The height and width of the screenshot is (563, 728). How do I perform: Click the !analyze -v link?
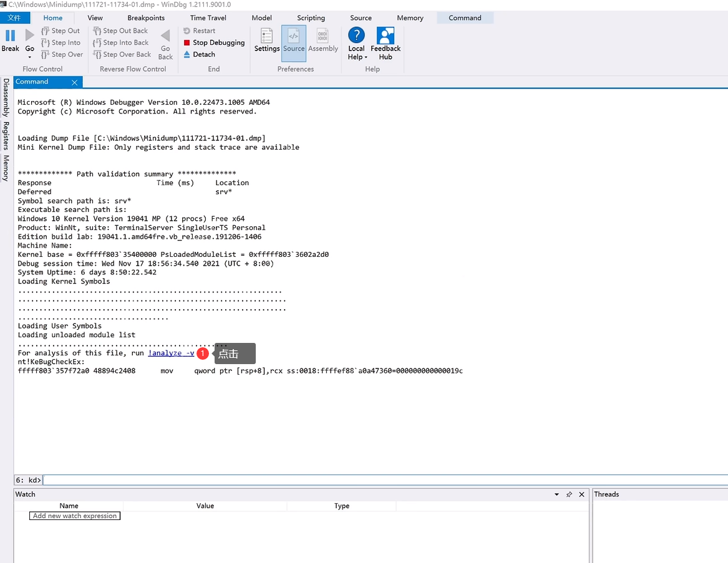point(171,353)
